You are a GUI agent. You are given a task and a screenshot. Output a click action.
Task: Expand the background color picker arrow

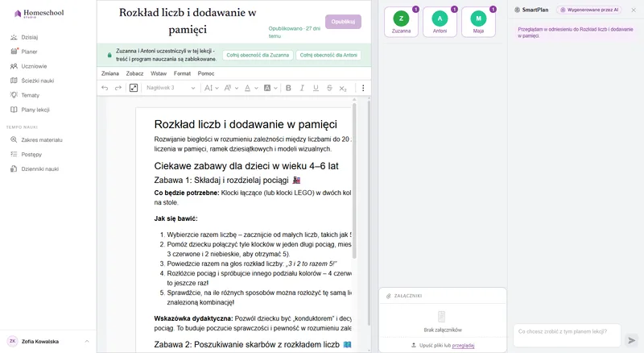[x=275, y=88]
